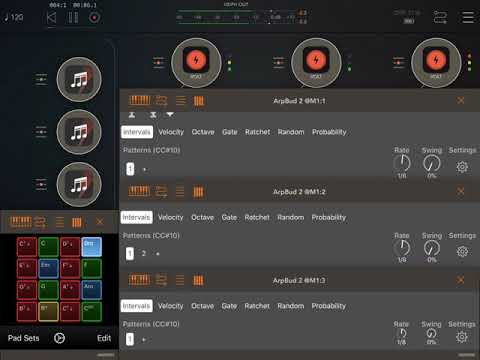Close the ArpBud 2 @M1:1 panel
The height and width of the screenshot is (360, 480).
[461, 100]
